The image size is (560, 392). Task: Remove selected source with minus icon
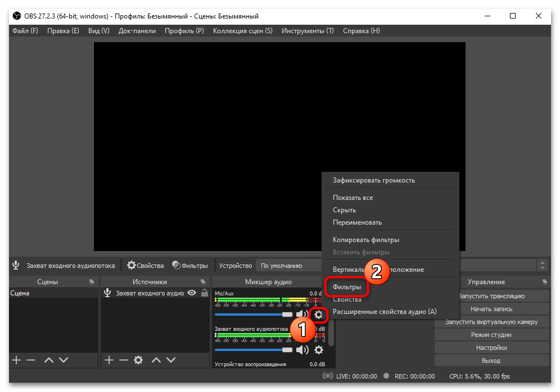124,360
